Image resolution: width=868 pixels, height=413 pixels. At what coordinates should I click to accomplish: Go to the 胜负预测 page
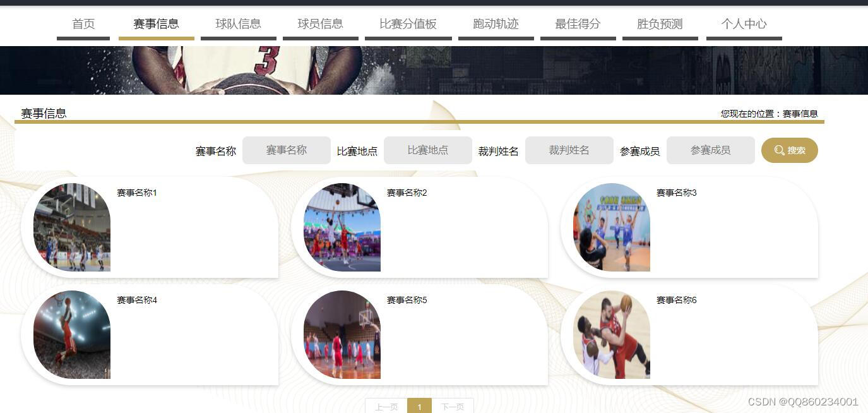click(660, 24)
